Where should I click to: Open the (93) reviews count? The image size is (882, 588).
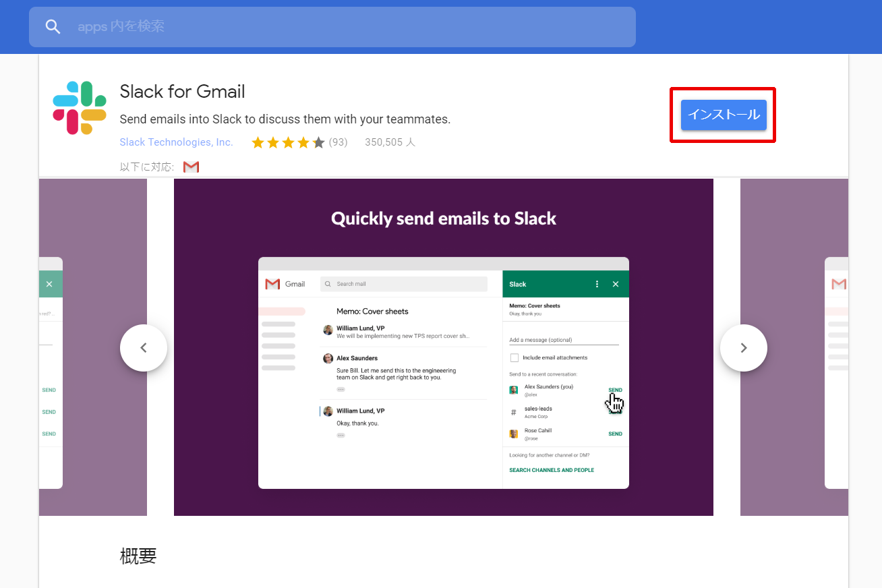339,142
